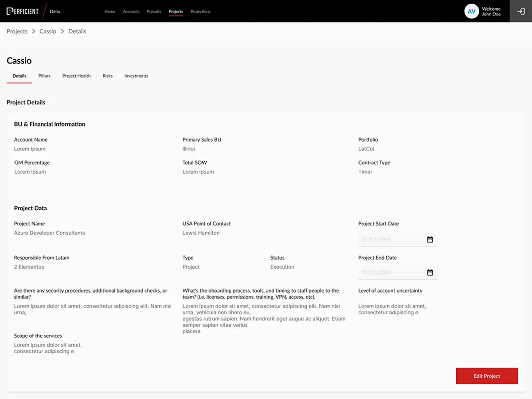Click the Timer contract type value
This screenshot has height=399, width=532.
click(x=365, y=172)
